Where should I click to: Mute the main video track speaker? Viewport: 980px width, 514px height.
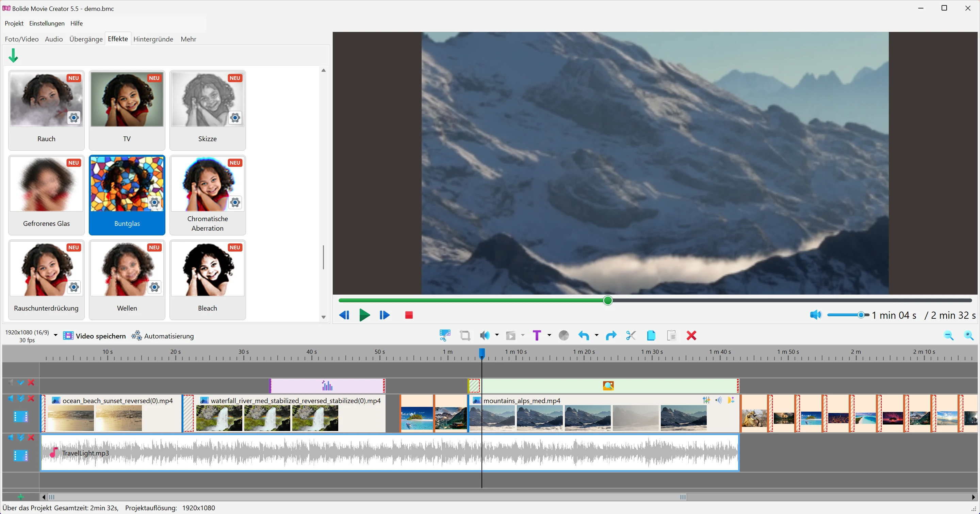pyautogui.click(x=11, y=398)
